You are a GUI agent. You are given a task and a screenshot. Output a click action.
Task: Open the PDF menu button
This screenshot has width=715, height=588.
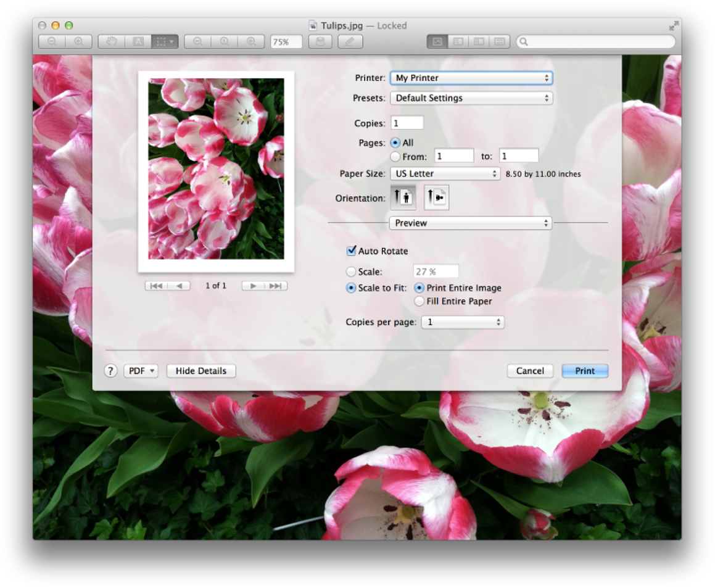tap(141, 371)
